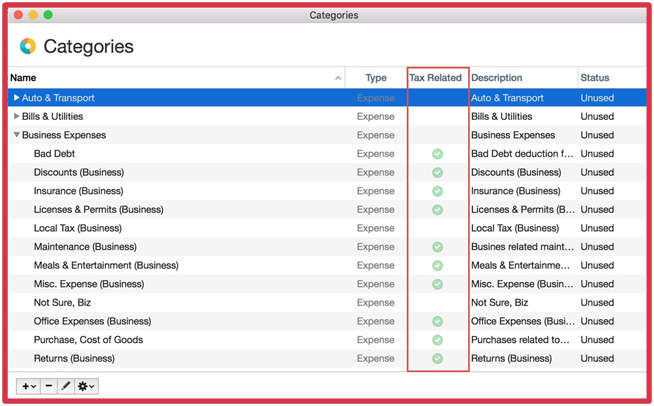654x406 pixels.
Task: Open the gear actions menu
Action: point(87,386)
